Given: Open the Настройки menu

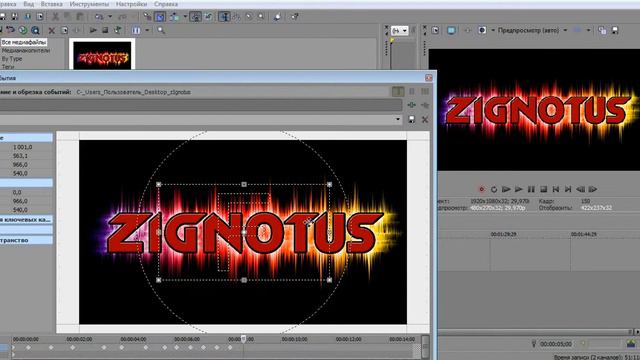Looking at the screenshot, I should [x=131, y=4].
